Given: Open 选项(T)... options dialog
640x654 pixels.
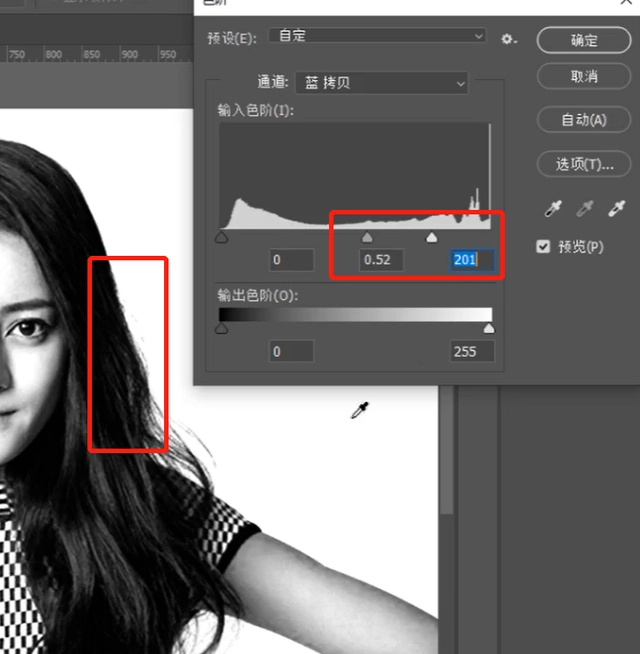Looking at the screenshot, I should point(584,164).
